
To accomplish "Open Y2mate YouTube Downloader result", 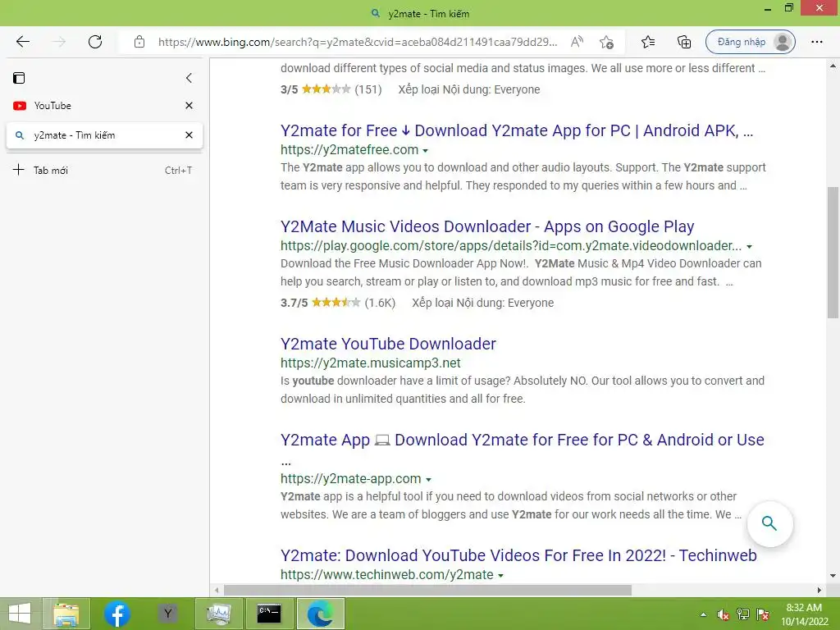I will 388,344.
